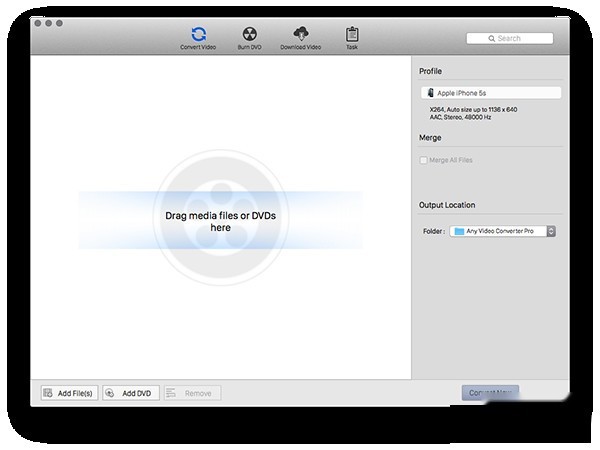
Task: Click the Drag media files drop area
Action: [x=220, y=221]
